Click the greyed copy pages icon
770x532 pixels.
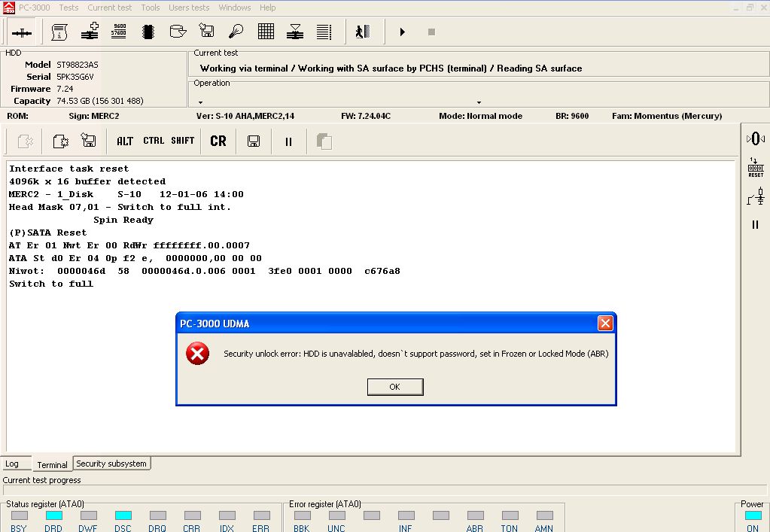tap(324, 141)
